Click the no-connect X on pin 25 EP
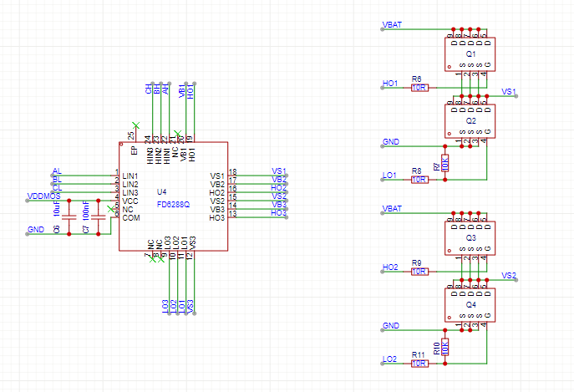The height and width of the screenshot is (392, 574). click(136, 125)
